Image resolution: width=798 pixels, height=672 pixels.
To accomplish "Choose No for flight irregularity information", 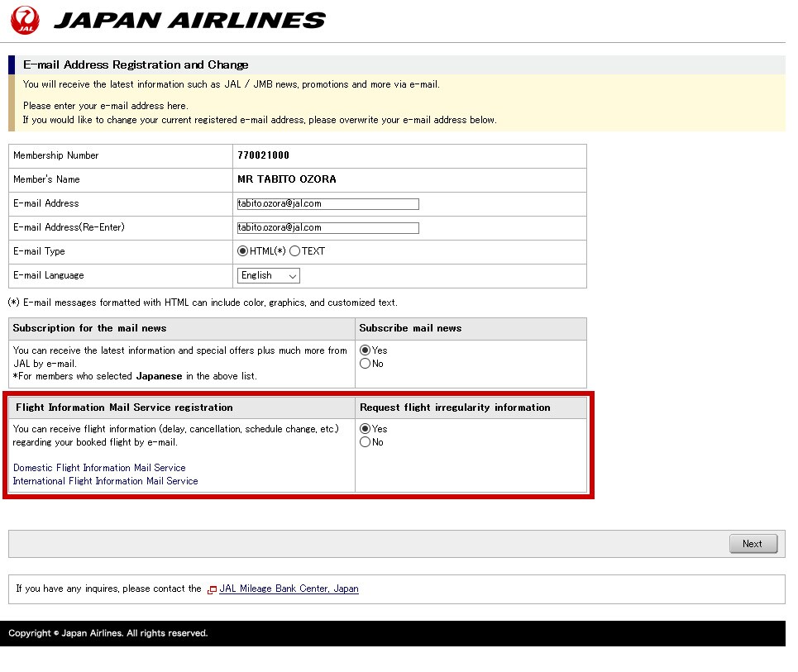I will click(366, 442).
